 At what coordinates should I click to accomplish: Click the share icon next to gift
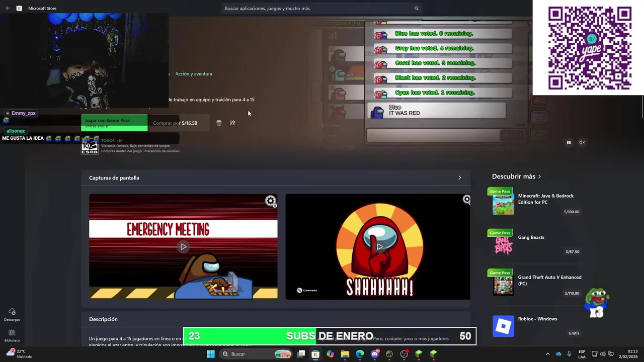(232, 123)
